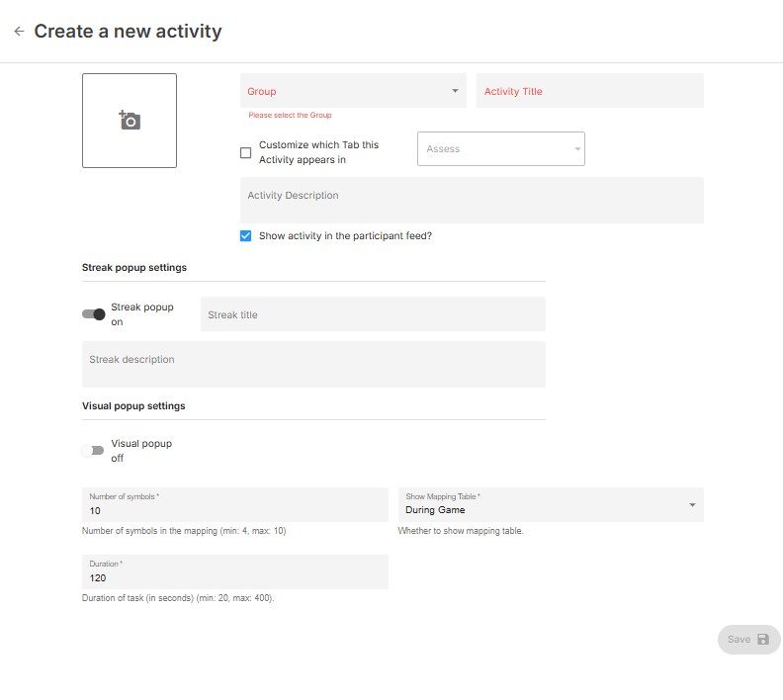Click the back arrow icon
The width and height of the screenshot is (783, 700).
[19, 32]
